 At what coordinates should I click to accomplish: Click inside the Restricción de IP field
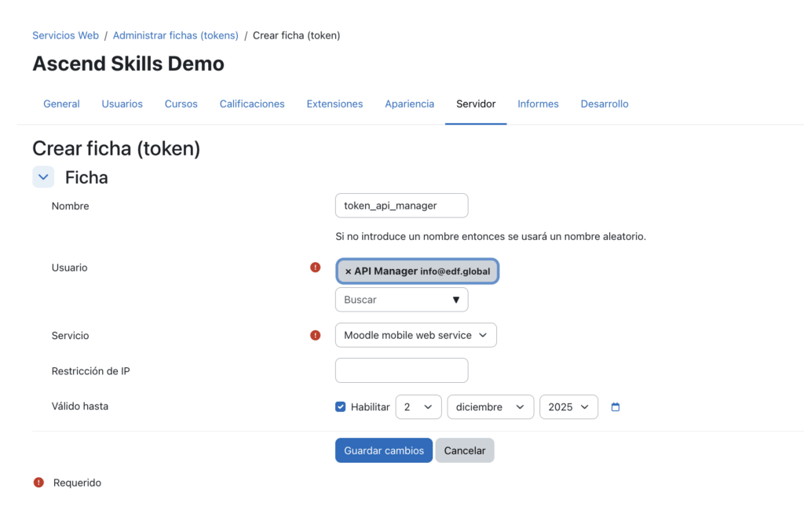401,370
